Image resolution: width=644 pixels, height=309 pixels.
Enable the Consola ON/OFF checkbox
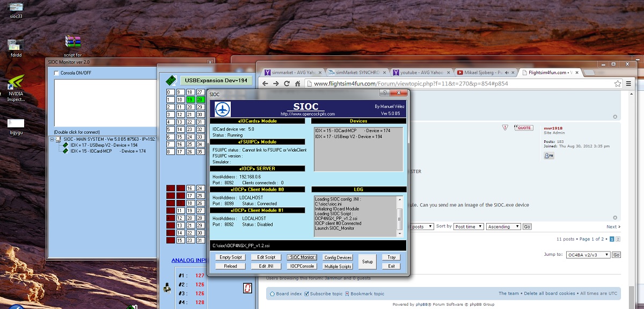pyautogui.click(x=56, y=73)
